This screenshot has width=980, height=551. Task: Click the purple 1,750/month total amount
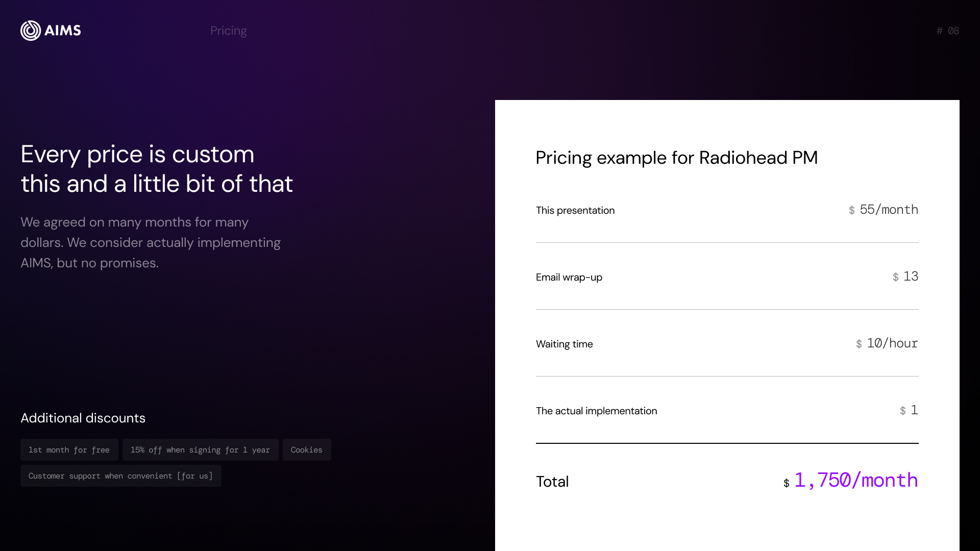pos(856,480)
